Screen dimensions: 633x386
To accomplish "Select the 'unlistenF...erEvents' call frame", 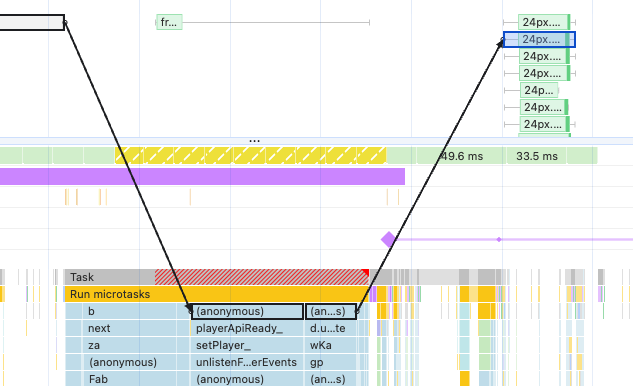I will coord(247,362).
